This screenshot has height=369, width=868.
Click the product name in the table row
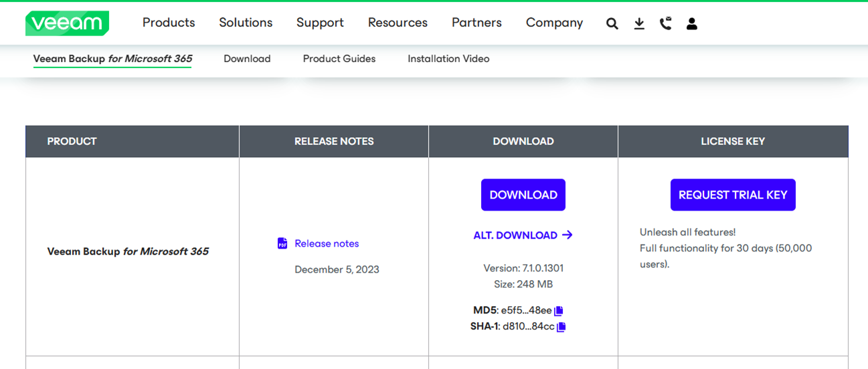128,251
